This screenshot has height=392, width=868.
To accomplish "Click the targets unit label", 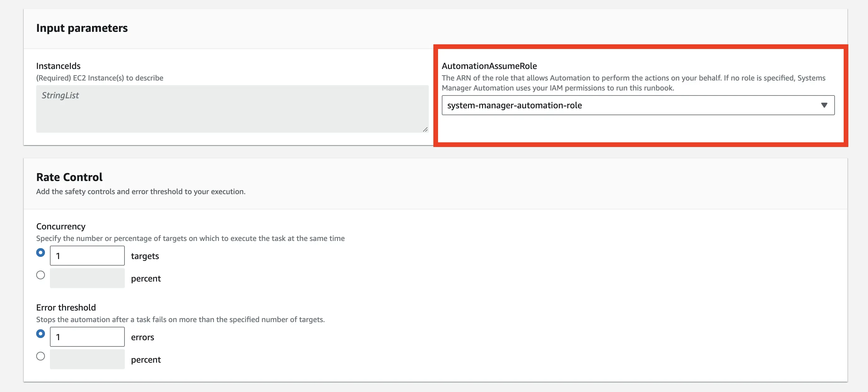I will 144,256.
